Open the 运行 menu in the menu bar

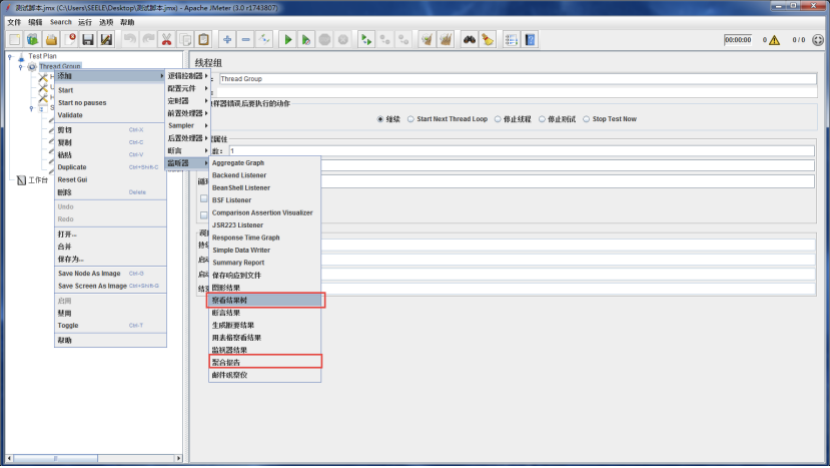click(85, 22)
